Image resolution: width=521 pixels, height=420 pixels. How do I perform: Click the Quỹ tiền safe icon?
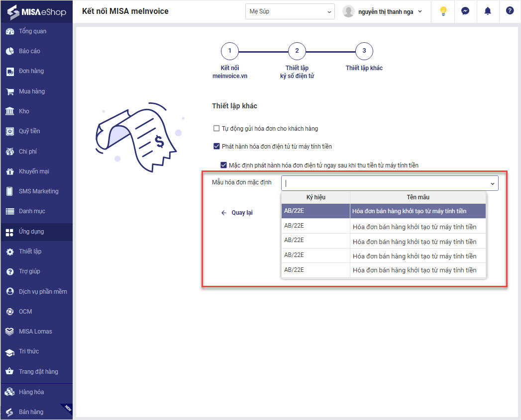click(x=10, y=132)
